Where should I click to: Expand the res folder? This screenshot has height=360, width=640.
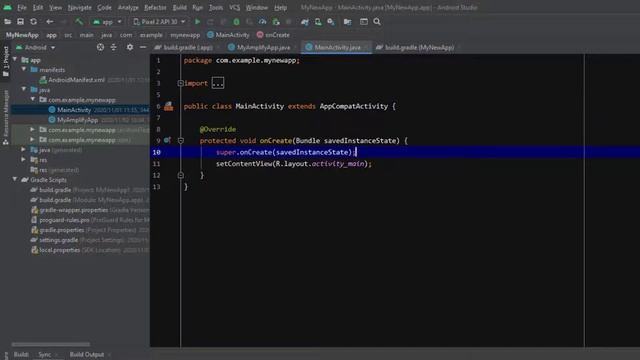24,160
